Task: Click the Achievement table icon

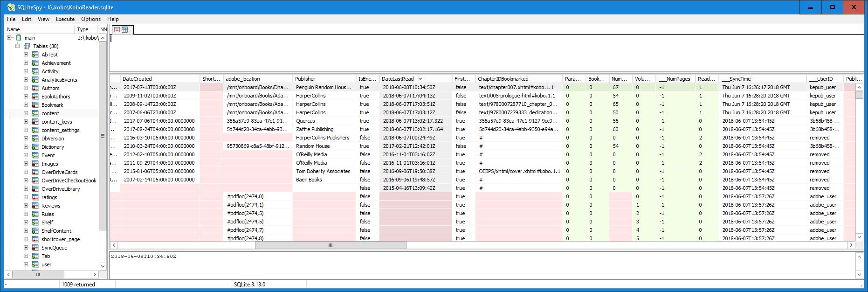Action: (35, 63)
